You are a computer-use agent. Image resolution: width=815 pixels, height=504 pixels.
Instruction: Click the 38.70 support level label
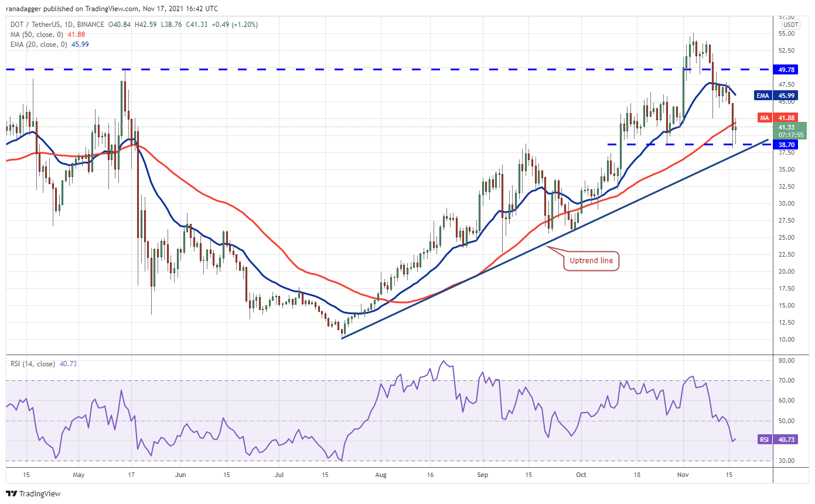tap(787, 144)
